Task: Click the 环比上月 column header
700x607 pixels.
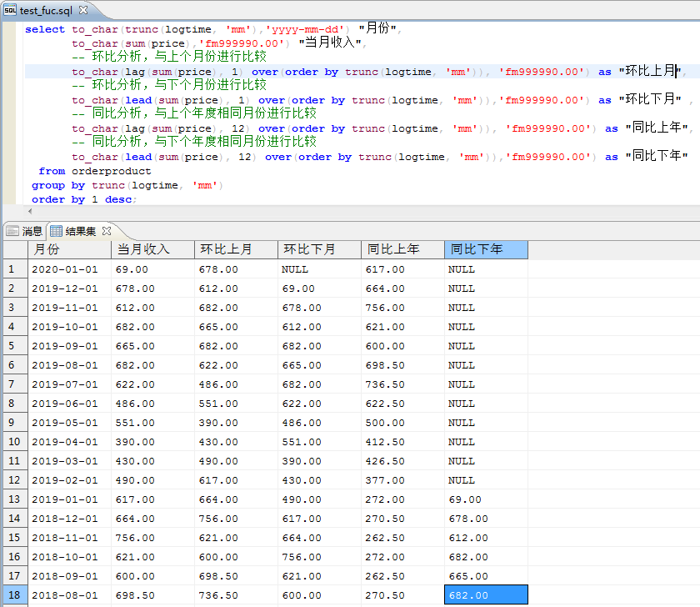Action: (236, 249)
